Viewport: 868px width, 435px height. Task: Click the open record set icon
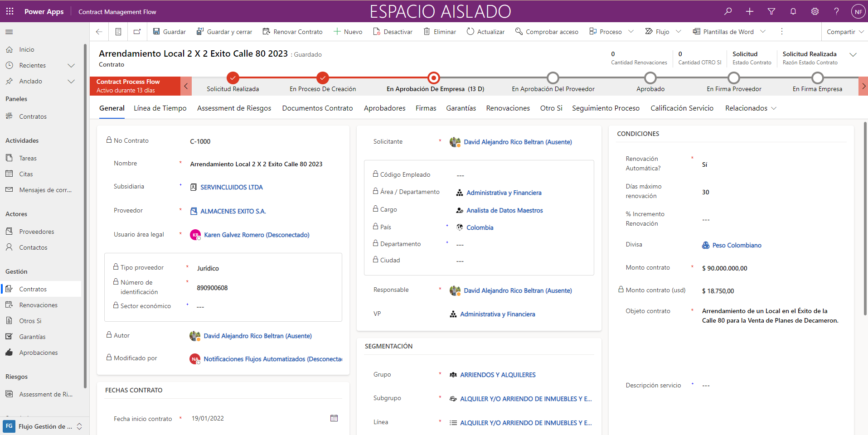tap(118, 32)
